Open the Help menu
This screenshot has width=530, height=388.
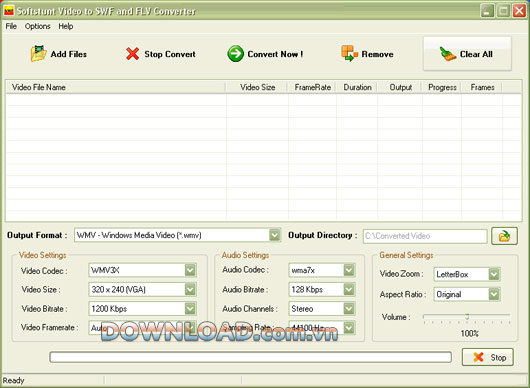[x=66, y=26]
